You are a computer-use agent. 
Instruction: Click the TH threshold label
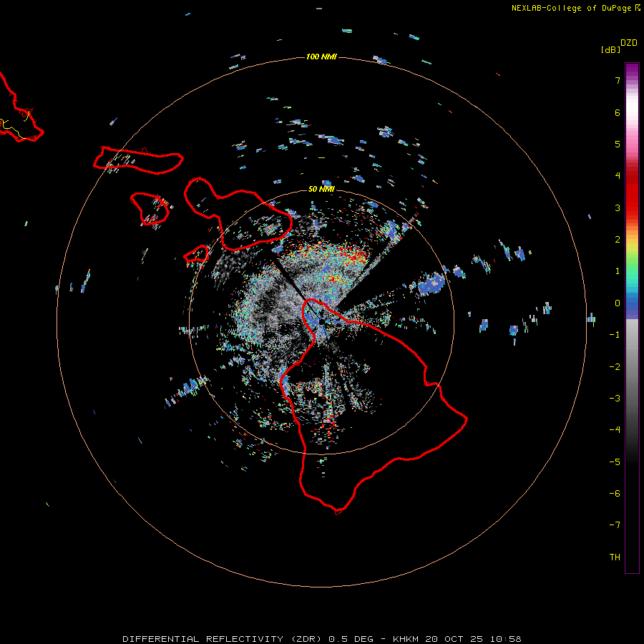click(615, 557)
